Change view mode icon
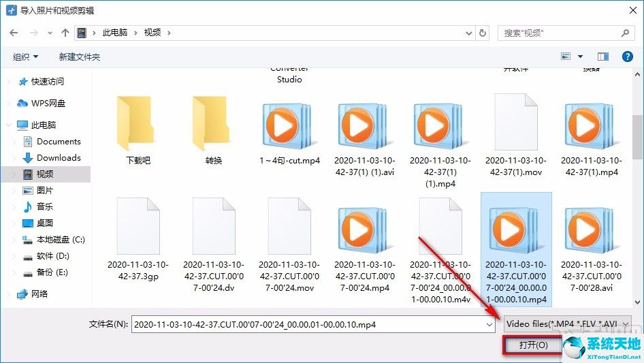644x363 pixels. click(x=566, y=57)
